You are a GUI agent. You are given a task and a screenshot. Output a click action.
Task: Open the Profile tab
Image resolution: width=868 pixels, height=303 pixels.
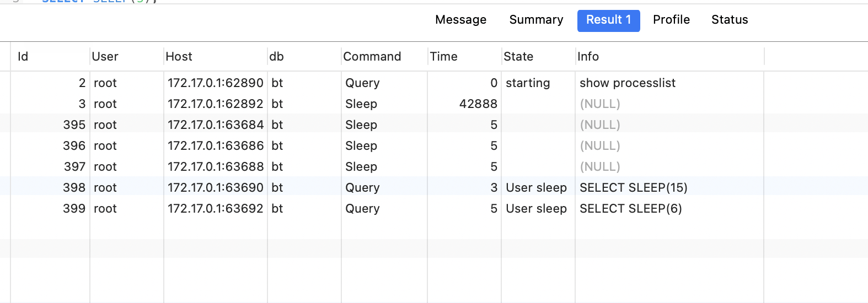point(671,20)
